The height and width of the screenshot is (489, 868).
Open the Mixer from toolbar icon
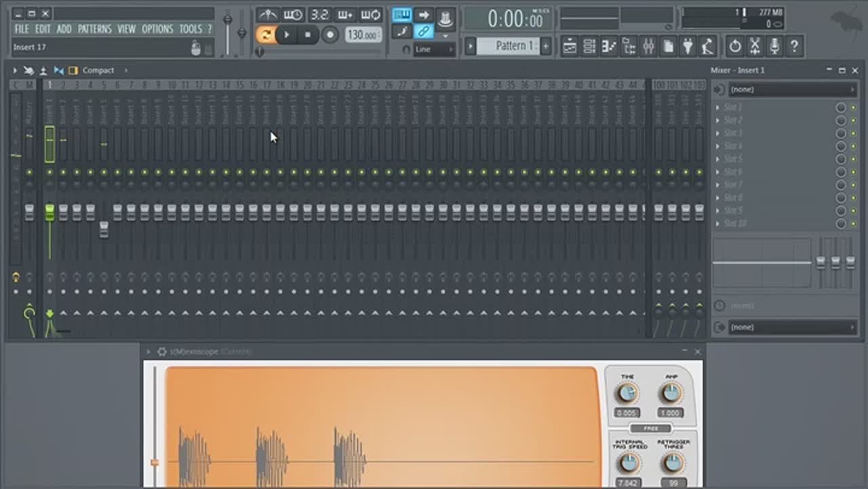pyautogui.click(x=648, y=46)
